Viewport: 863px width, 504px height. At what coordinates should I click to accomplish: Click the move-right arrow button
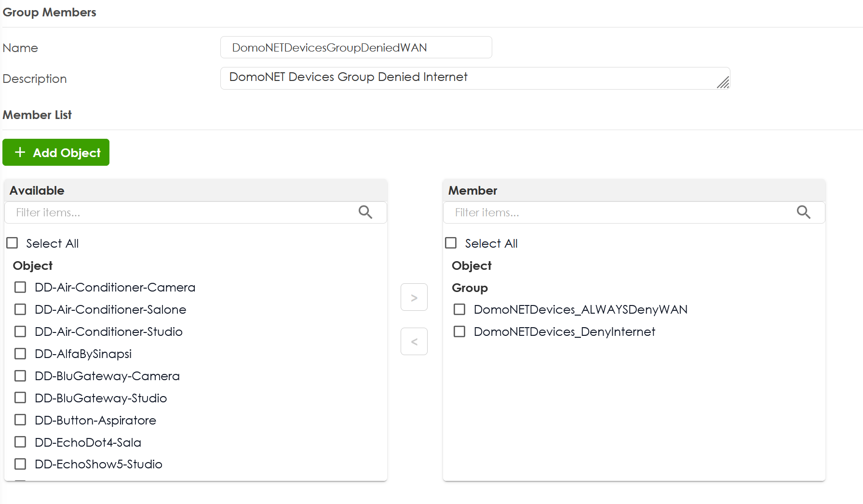pos(414,297)
